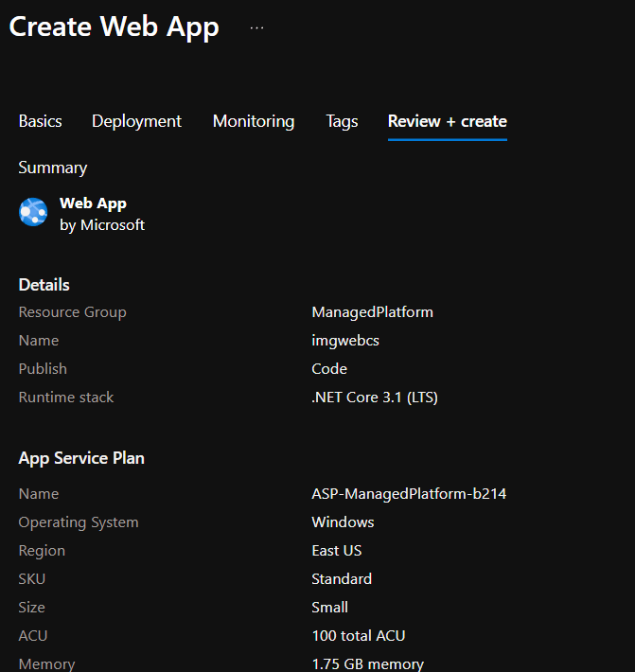This screenshot has height=672, width=635.
Task: Select the Tags tab
Action: pos(342,121)
